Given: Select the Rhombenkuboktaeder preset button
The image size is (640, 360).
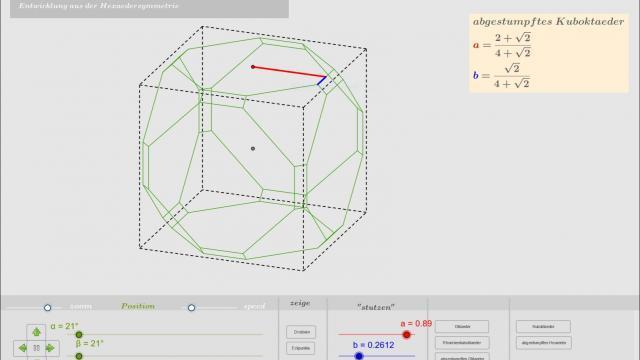Looking at the screenshot, I should coord(462,343).
